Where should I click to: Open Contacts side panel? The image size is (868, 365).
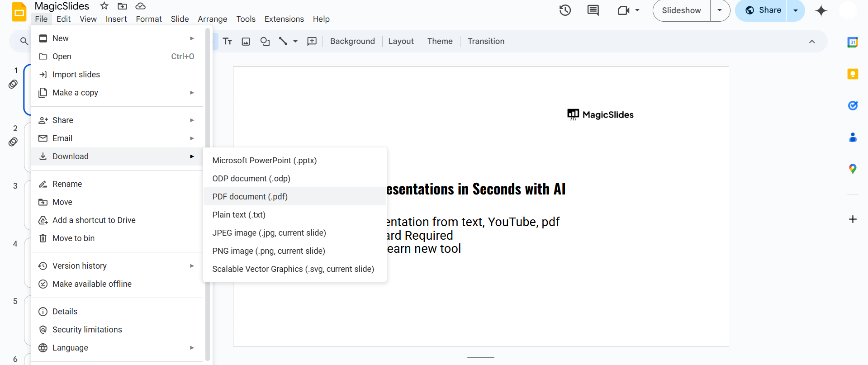(853, 137)
